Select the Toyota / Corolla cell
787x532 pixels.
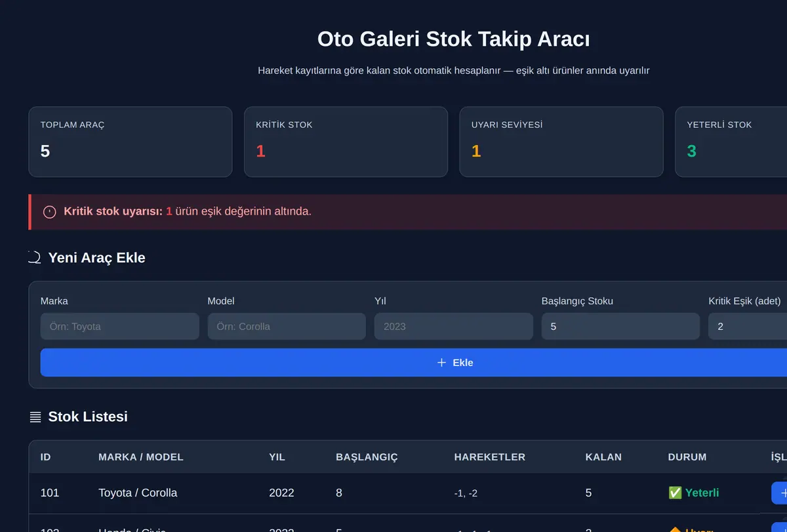[138, 493]
